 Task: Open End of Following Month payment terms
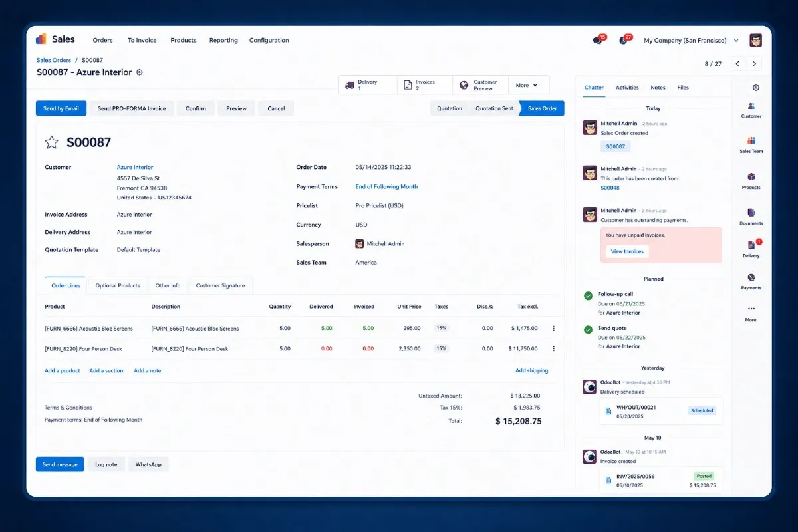coord(386,186)
